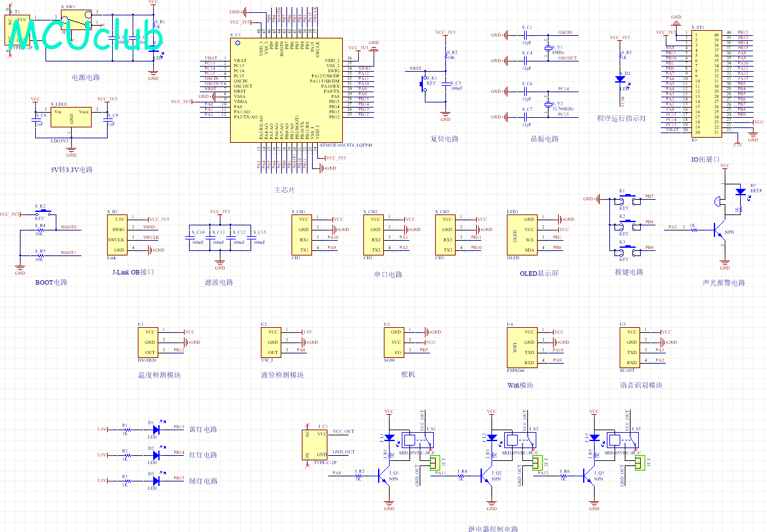Select the yellow LED D1 diode symbol
Image resolution: width=767 pixels, height=532 pixels.
156,430
